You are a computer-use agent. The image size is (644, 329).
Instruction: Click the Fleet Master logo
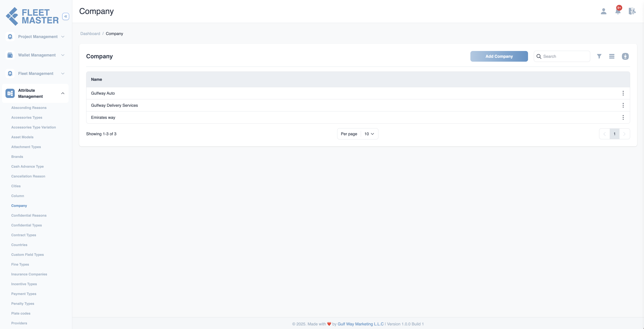pyautogui.click(x=32, y=16)
